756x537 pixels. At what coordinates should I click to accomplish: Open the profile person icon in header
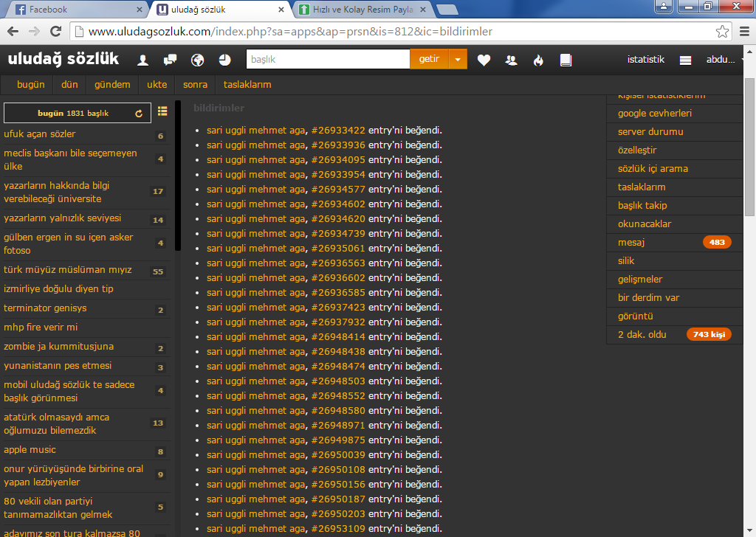point(142,60)
